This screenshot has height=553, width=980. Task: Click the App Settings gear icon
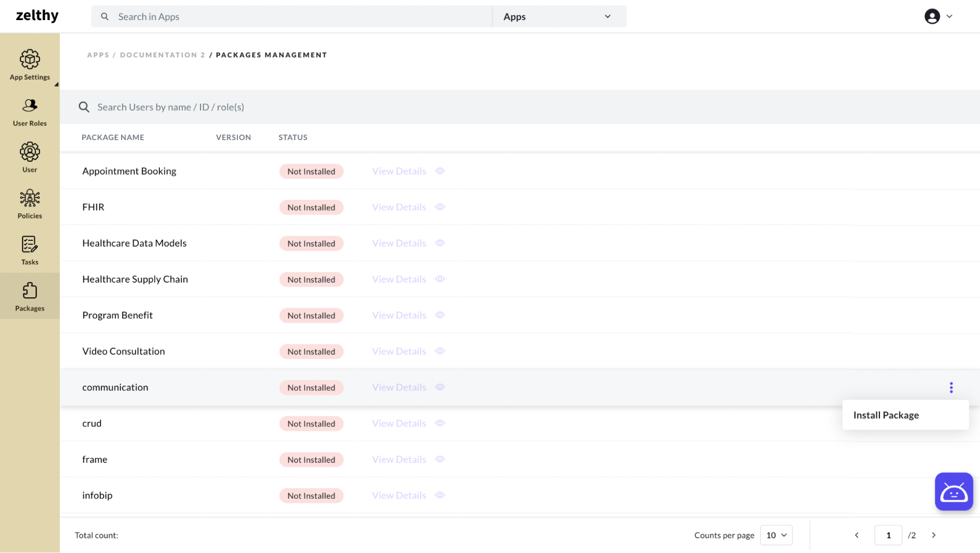[29, 59]
